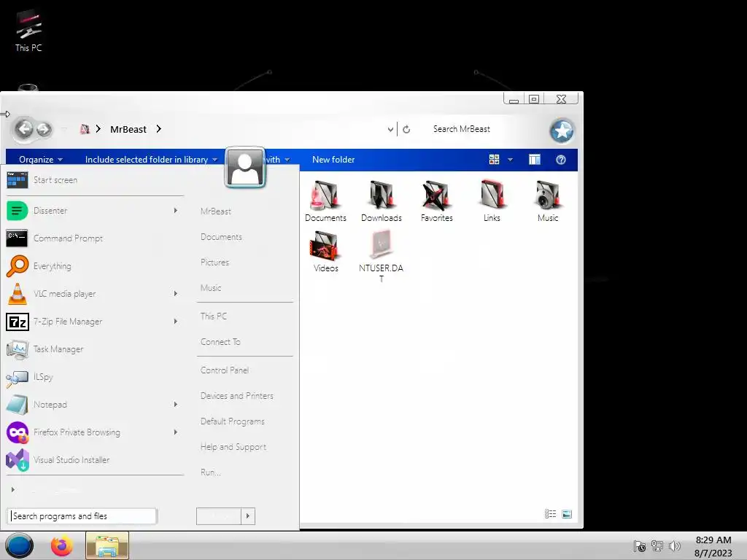Open change view dropdown arrow
The height and width of the screenshot is (560, 747).
point(510,160)
